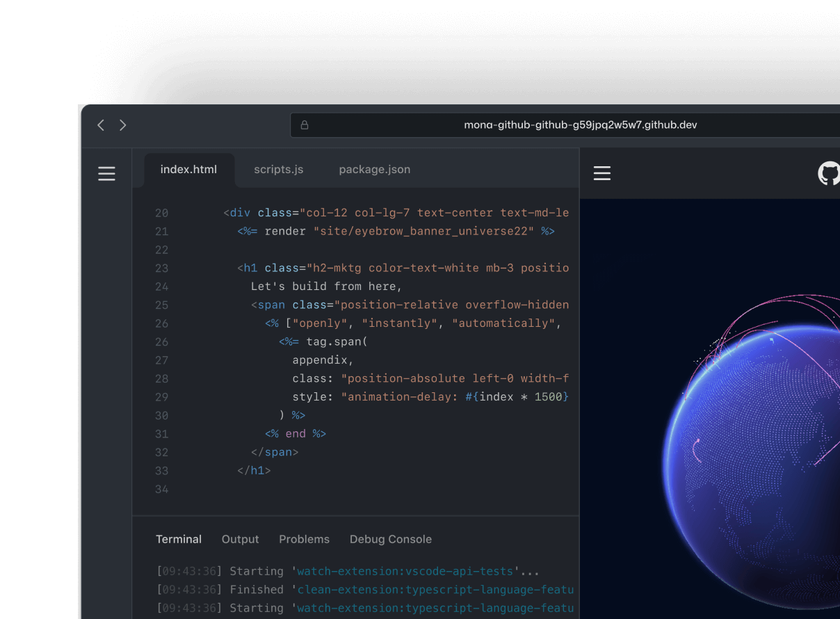Click the lock icon in address bar

tap(305, 125)
